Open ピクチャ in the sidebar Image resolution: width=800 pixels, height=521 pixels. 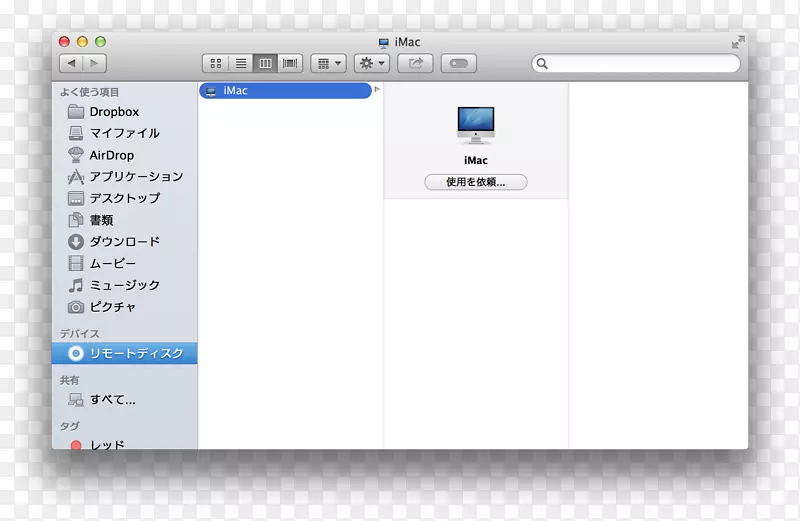(x=124, y=307)
